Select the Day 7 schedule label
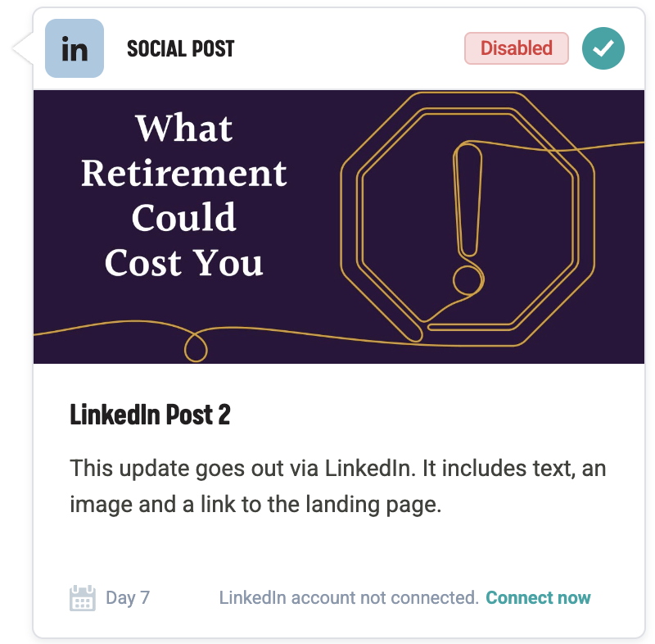Viewport: 655px width, 644px height. (x=128, y=598)
